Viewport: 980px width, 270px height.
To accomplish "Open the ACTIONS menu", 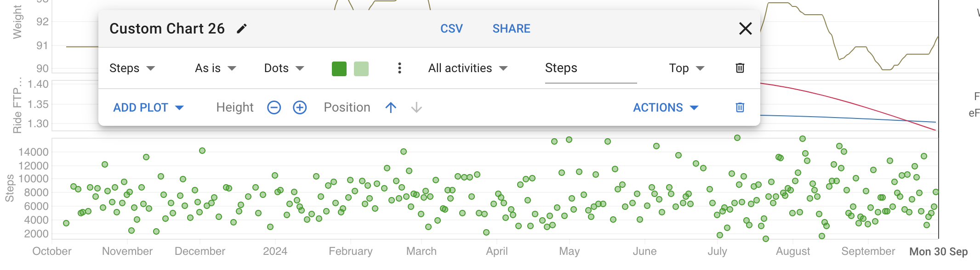I will (666, 107).
